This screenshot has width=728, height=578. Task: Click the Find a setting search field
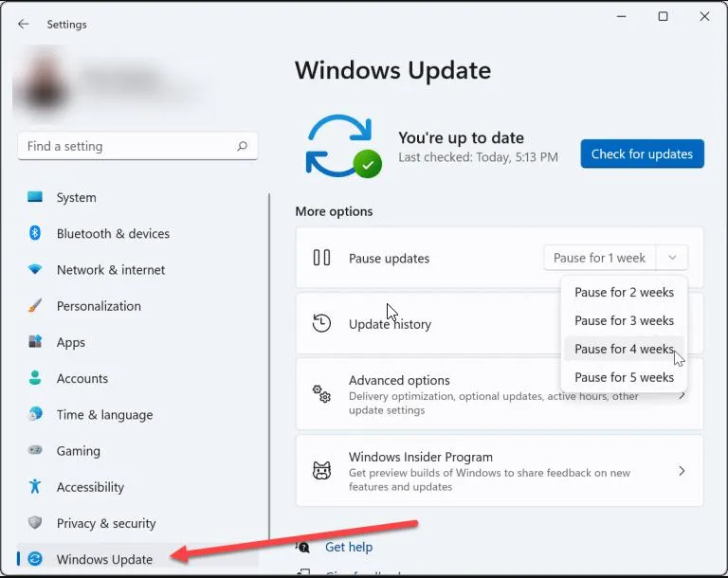(137, 146)
